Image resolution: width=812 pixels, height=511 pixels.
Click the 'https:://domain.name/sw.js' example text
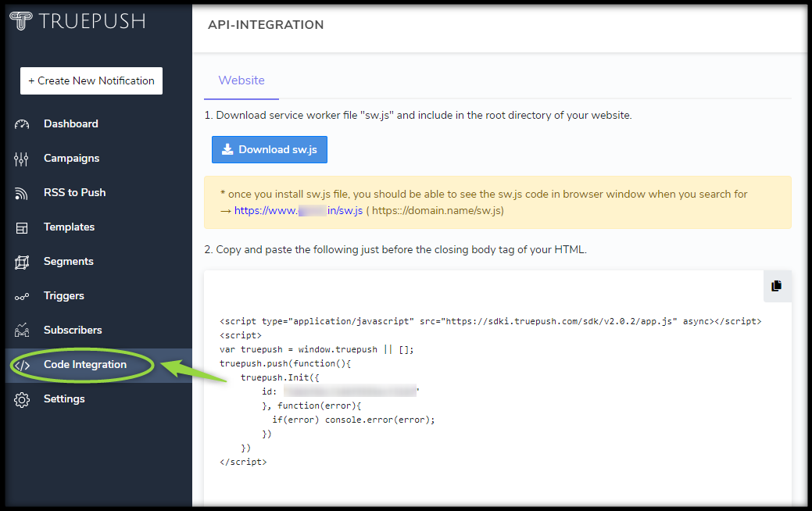click(435, 211)
